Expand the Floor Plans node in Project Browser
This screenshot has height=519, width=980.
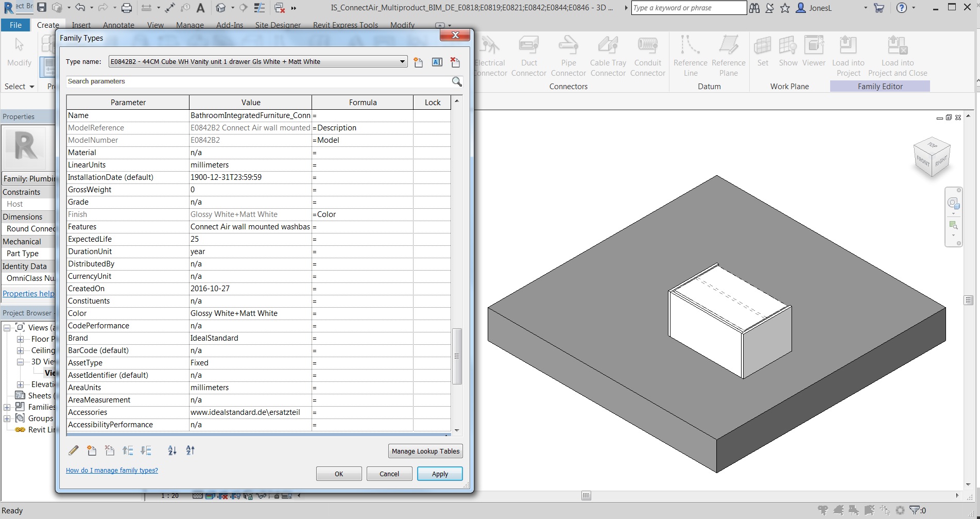pyautogui.click(x=20, y=339)
